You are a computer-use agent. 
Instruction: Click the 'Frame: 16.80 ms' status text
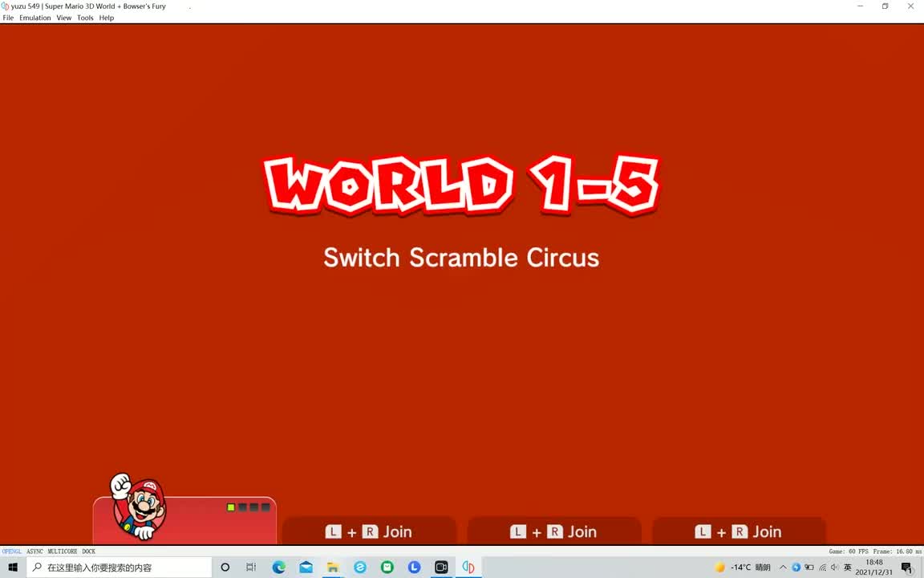(898, 552)
